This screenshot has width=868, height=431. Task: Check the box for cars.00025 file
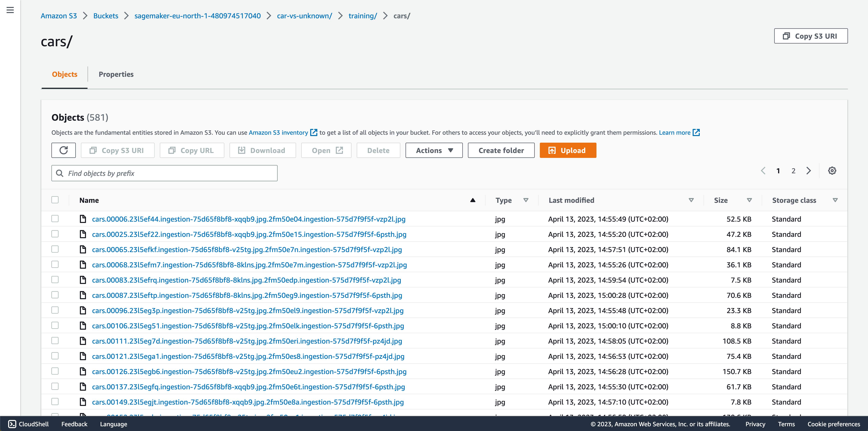[x=55, y=234]
